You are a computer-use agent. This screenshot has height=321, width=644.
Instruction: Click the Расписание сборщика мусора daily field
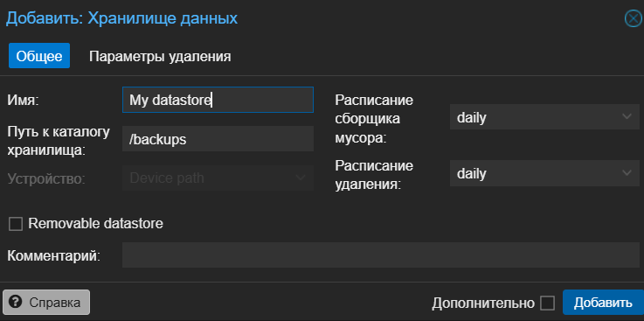(x=544, y=117)
